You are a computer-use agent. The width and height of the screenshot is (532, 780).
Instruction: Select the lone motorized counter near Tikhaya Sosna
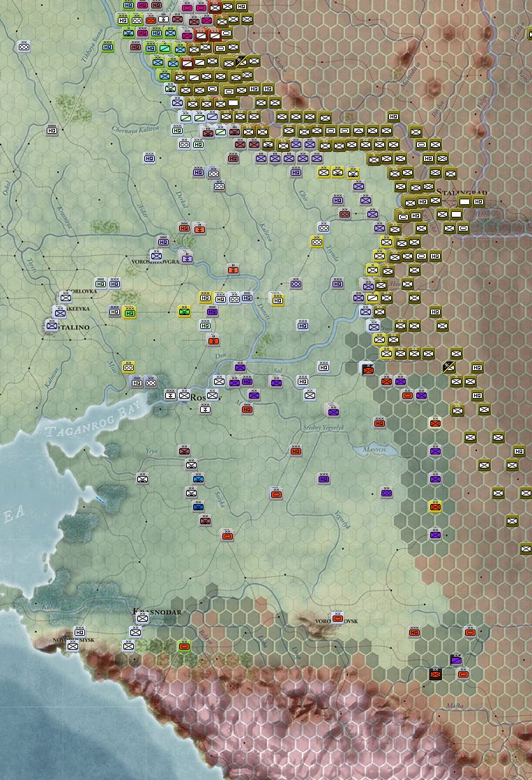(x=24, y=47)
